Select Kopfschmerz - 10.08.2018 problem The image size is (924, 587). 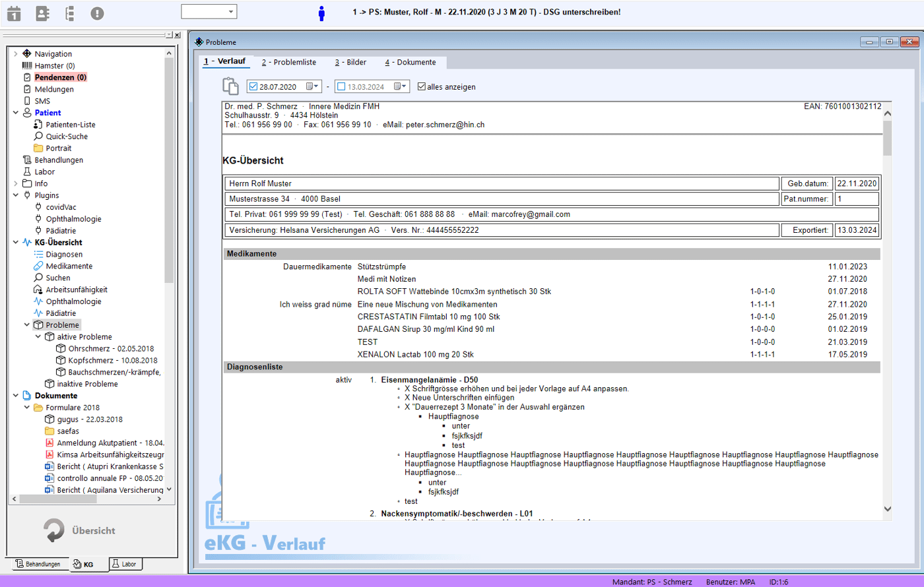113,361
